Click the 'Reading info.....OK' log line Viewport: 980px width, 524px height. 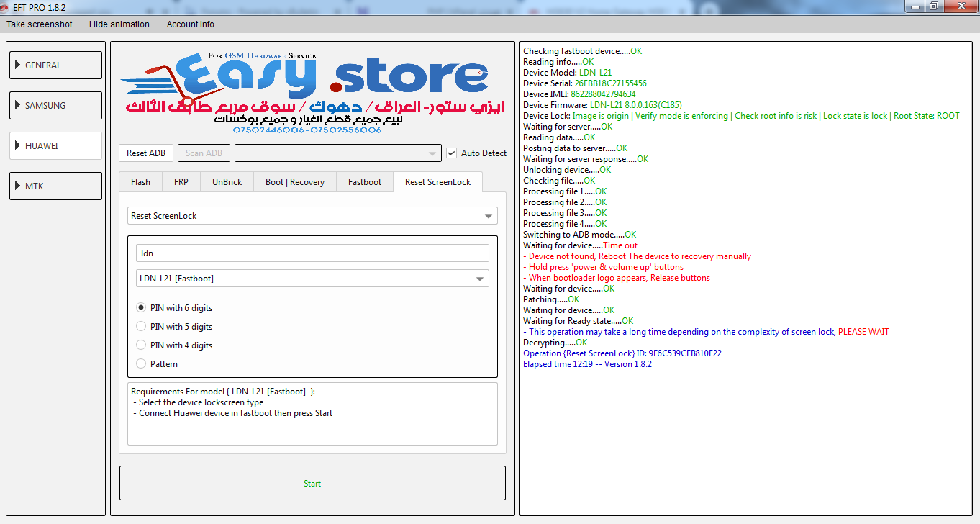(559, 62)
